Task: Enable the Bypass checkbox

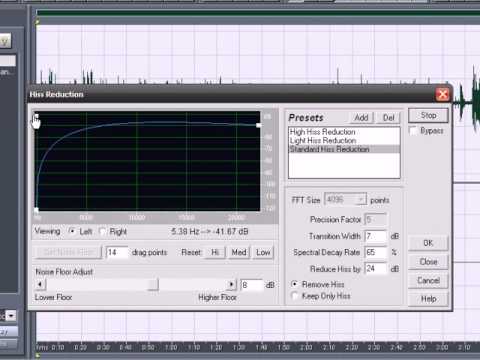Action: pyautogui.click(x=413, y=130)
